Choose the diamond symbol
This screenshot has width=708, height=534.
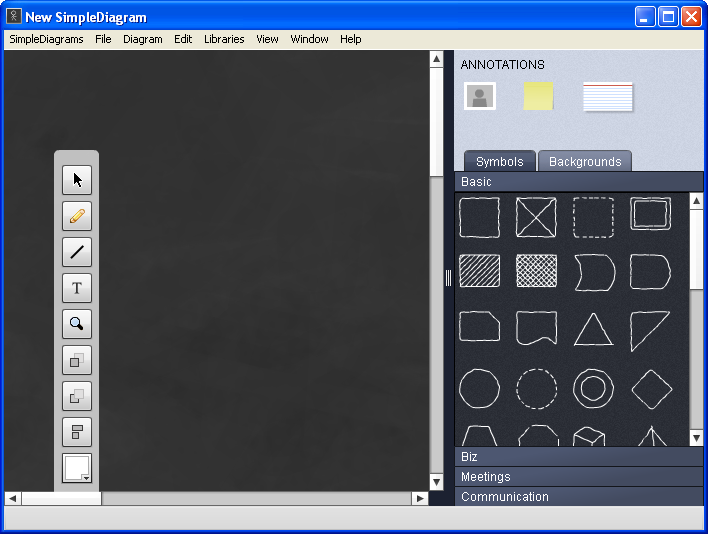(652, 389)
